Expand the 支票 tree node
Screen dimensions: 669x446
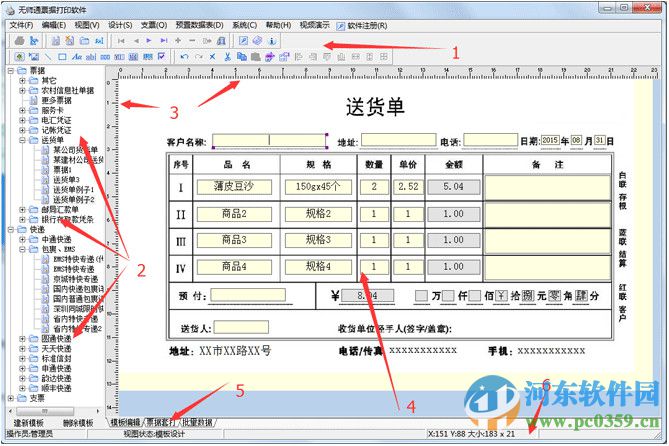pyautogui.click(x=11, y=398)
